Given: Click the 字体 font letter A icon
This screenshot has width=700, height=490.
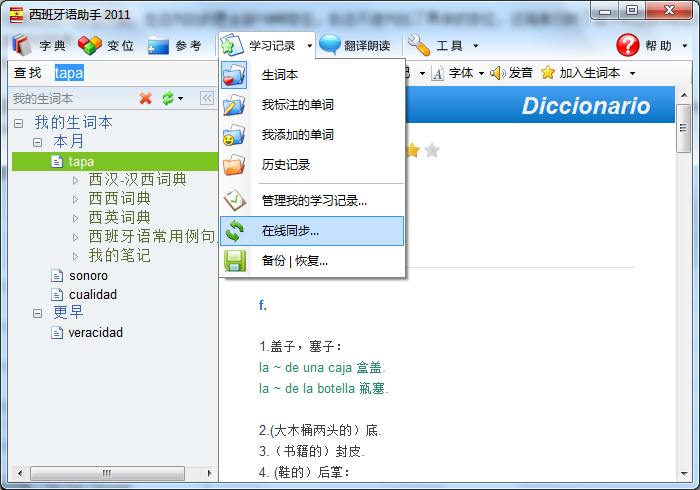Looking at the screenshot, I should click(x=438, y=73).
